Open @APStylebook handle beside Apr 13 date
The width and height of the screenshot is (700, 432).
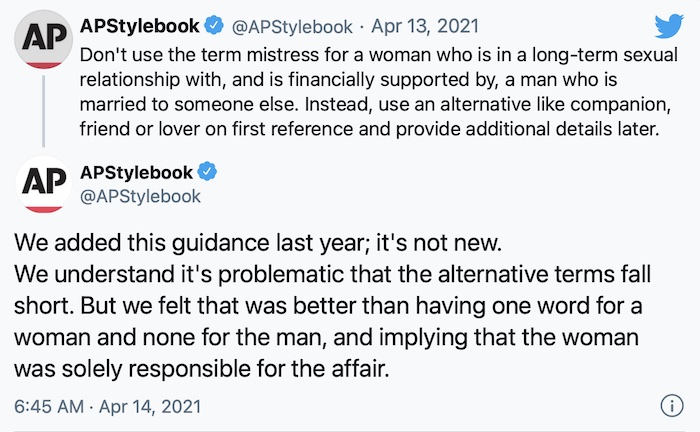pos(292,27)
